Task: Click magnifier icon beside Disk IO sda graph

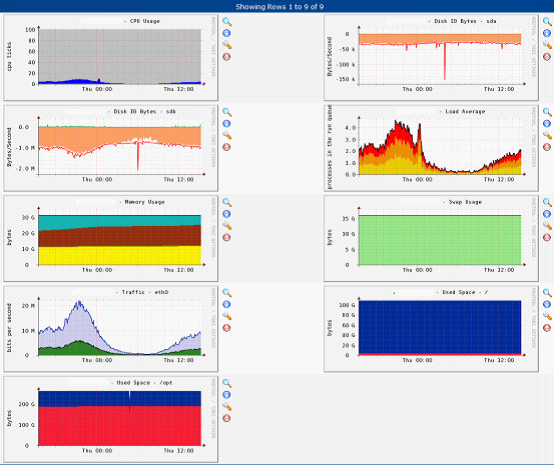Action: pyautogui.click(x=547, y=22)
